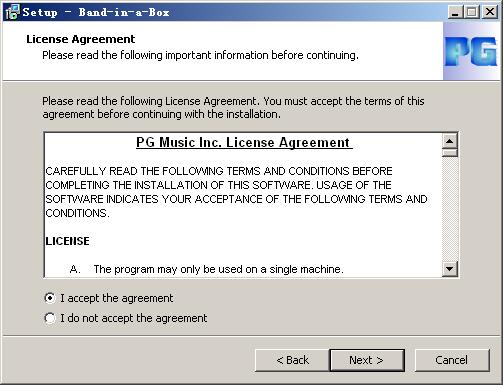Click the empty license scrollbar track
Viewport: 503px width, 385px height.
pyautogui.click(x=450, y=209)
